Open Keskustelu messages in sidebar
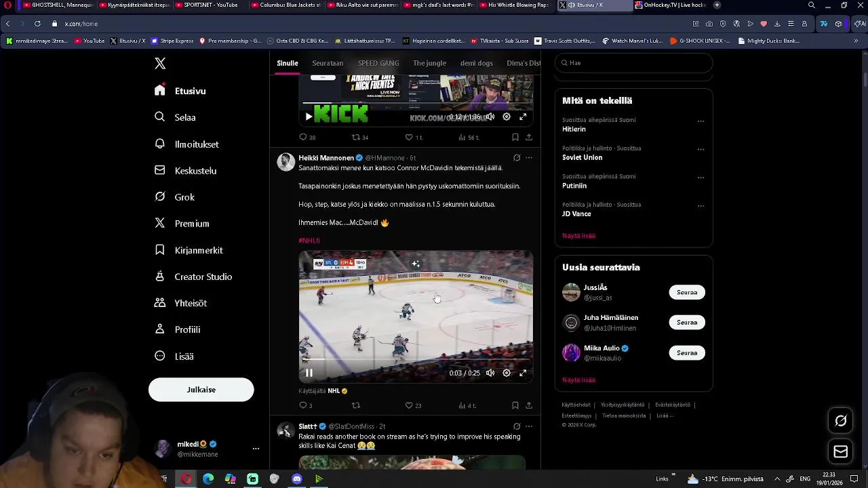This screenshot has height=488, width=868. coord(185,170)
